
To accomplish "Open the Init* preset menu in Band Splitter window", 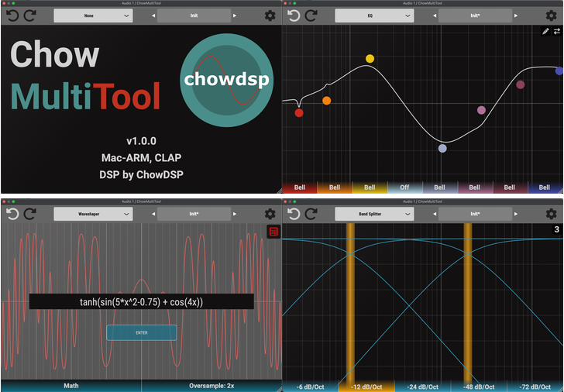I will (475, 214).
